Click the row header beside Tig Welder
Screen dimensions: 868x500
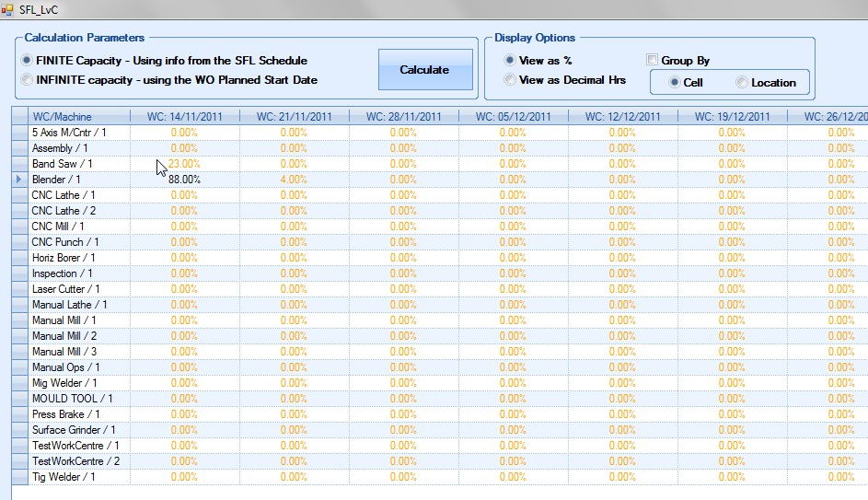(x=19, y=477)
